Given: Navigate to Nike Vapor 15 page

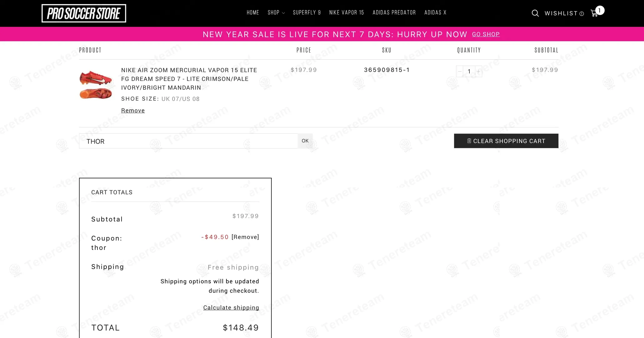Looking at the screenshot, I should point(346,12).
